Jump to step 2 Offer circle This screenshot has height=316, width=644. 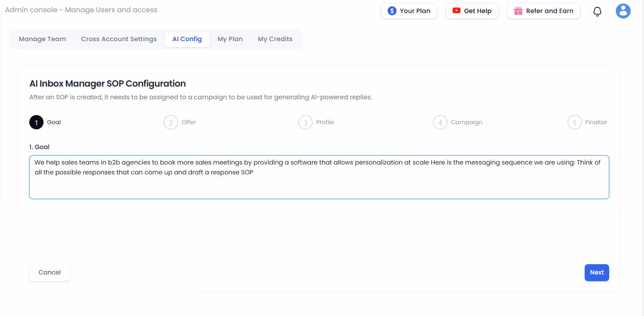[171, 122]
